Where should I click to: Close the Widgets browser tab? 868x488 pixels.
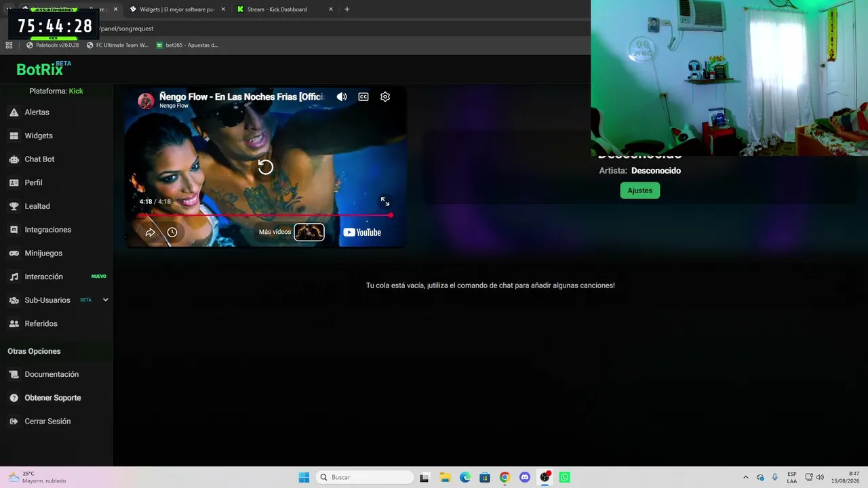223,9
